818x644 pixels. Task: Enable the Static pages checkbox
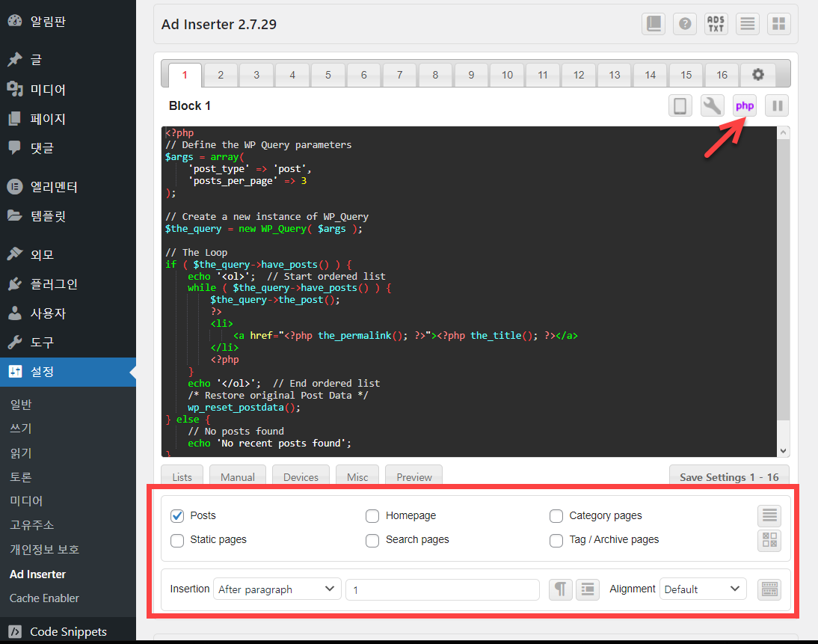point(177,540)
